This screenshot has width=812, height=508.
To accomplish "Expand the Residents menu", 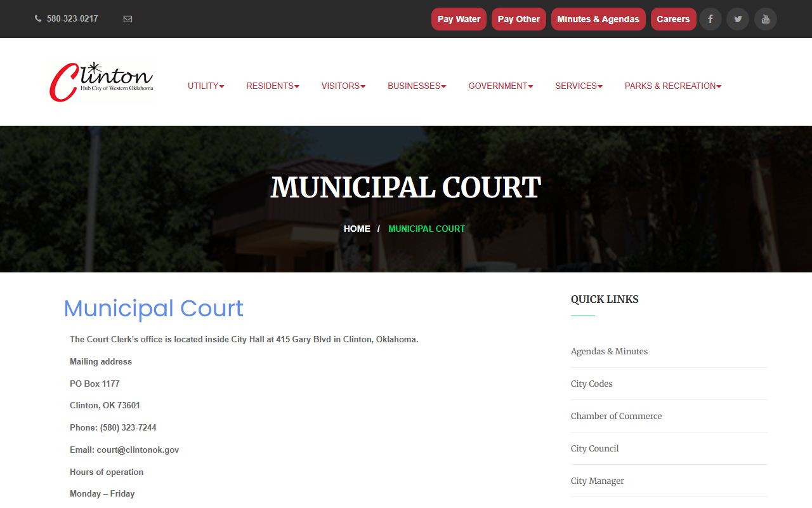I will coord(273,86).
